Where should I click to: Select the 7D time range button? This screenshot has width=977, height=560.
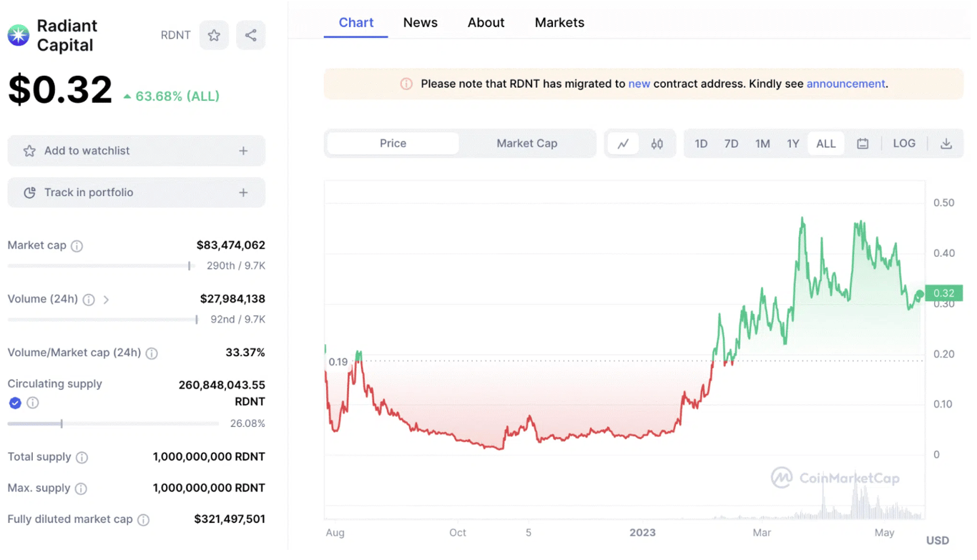click(x=731, y=144)
